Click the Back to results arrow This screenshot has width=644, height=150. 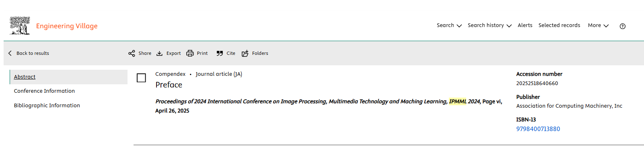(x=10, y=53)
